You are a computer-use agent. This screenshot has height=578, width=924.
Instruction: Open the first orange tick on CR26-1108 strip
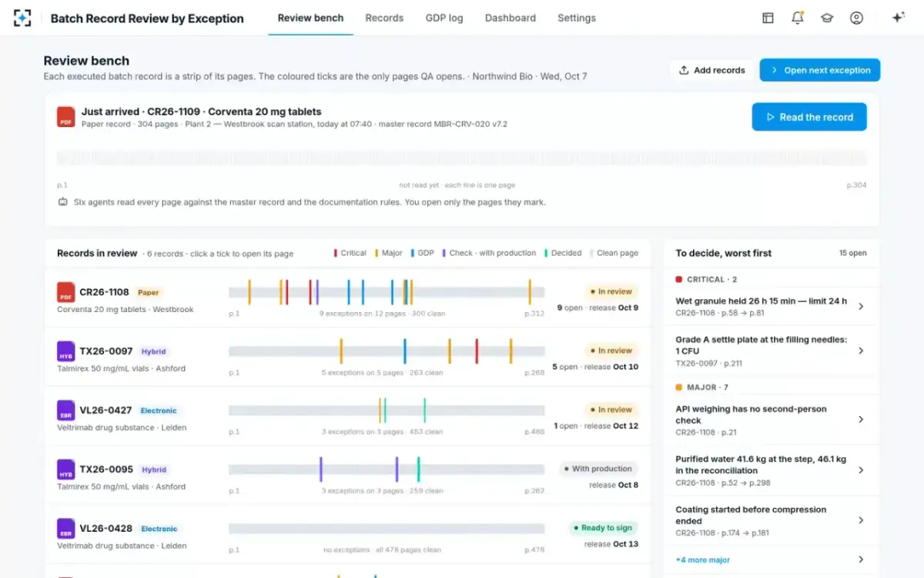click(249, 292)
